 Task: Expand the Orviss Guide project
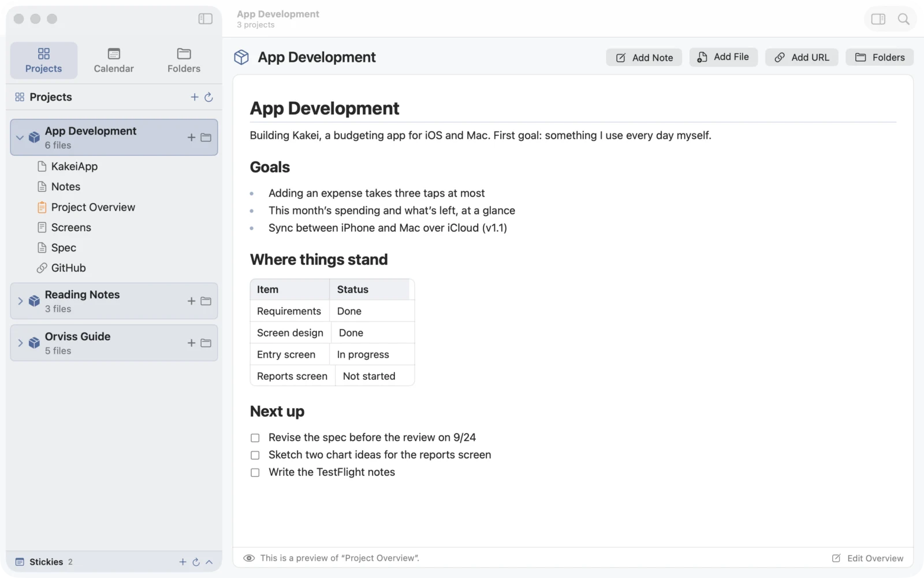(20, 343)
